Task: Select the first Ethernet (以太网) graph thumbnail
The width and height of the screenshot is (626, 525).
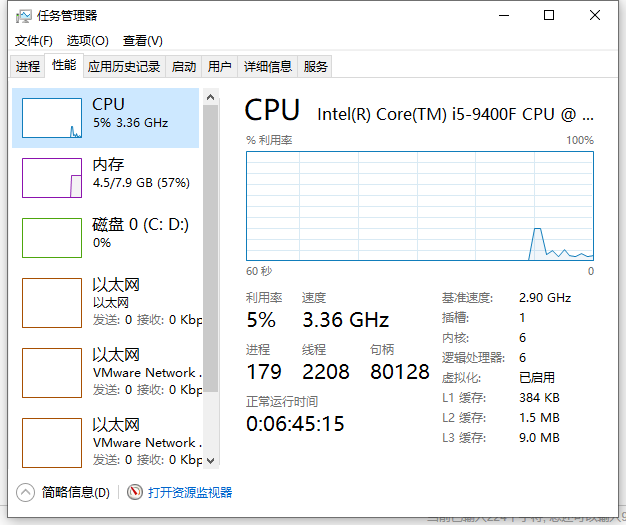Action: [52, 303]
